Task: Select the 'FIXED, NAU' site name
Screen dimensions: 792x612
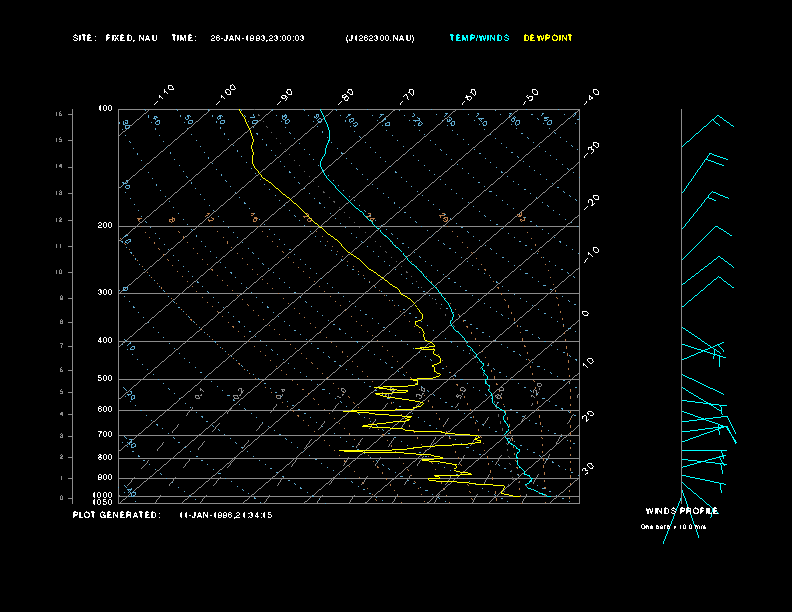Action: [131, 38]
